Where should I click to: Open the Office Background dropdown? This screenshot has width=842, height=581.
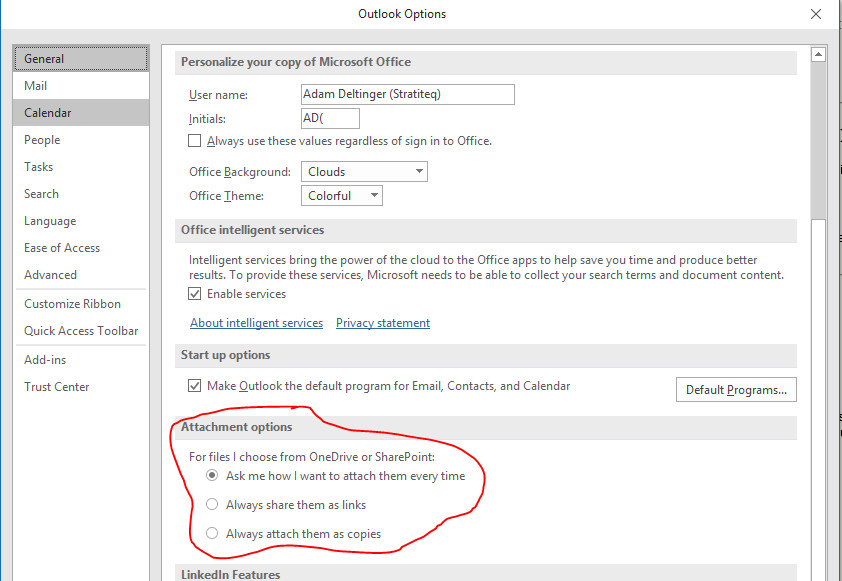click(364, 172)
